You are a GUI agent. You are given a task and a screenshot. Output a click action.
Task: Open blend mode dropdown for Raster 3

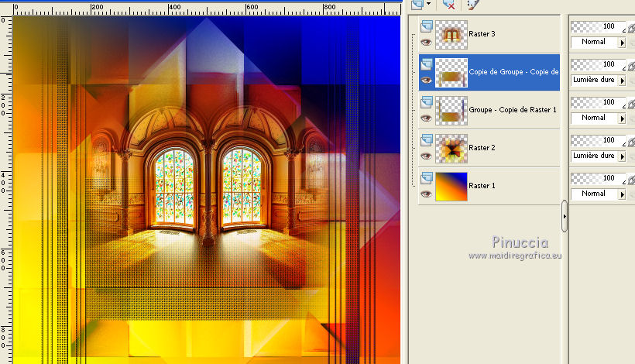coord(622,42)
